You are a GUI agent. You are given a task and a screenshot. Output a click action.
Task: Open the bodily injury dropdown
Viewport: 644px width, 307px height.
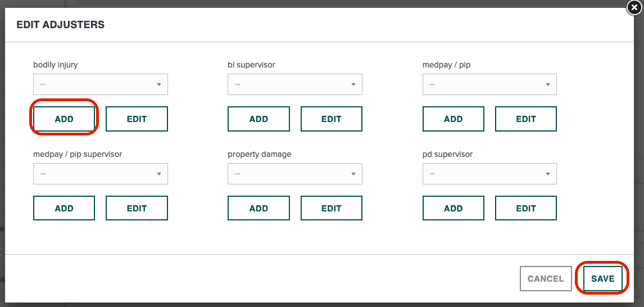pos(101,84)
